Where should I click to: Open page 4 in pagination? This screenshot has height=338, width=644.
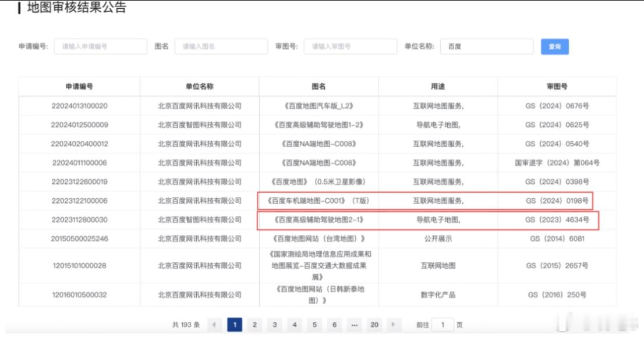[295, 325]
